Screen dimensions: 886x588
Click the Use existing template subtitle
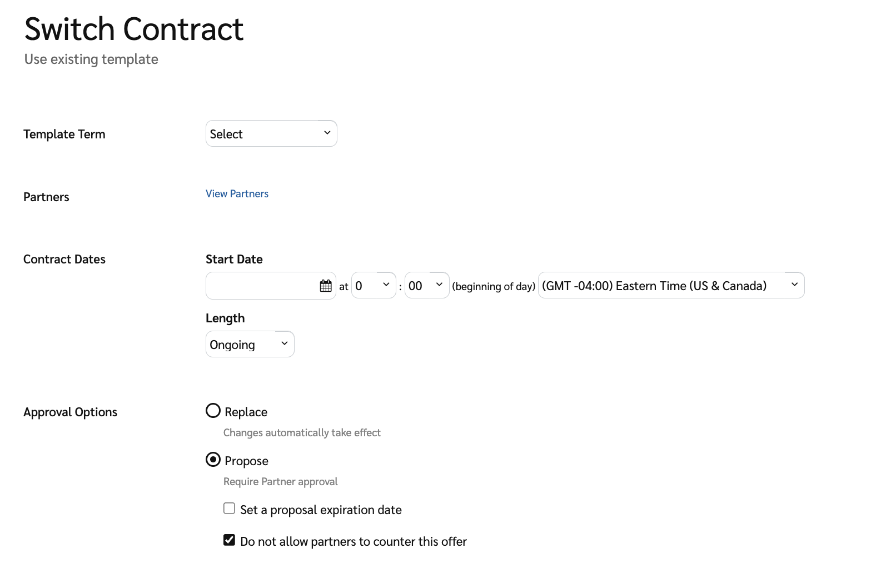click(91, 59)
